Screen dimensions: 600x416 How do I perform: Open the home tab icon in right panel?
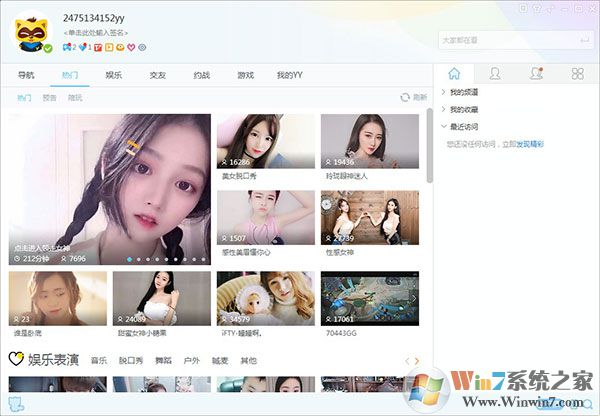point(455,74)
